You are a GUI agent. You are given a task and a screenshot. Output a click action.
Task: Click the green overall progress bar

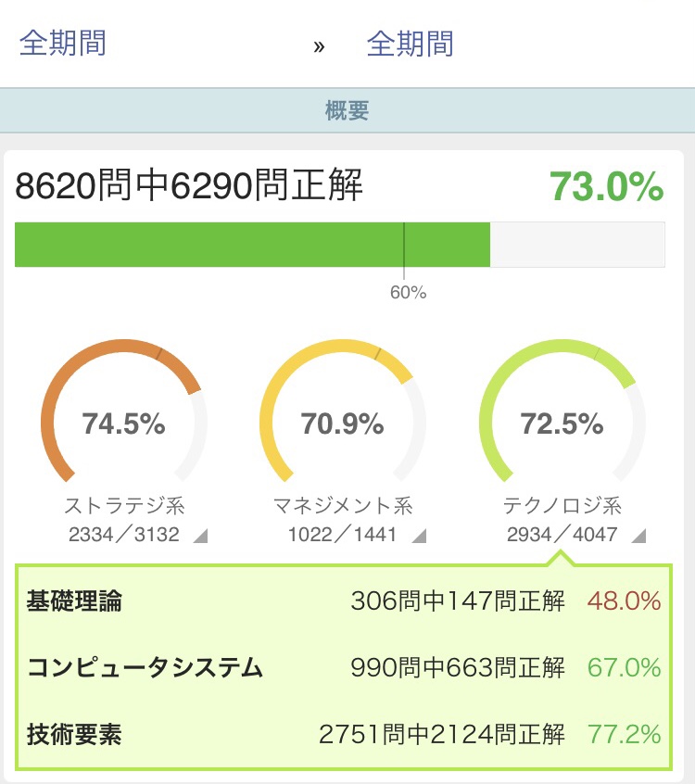pyautogui.click(x=339, y=245)
